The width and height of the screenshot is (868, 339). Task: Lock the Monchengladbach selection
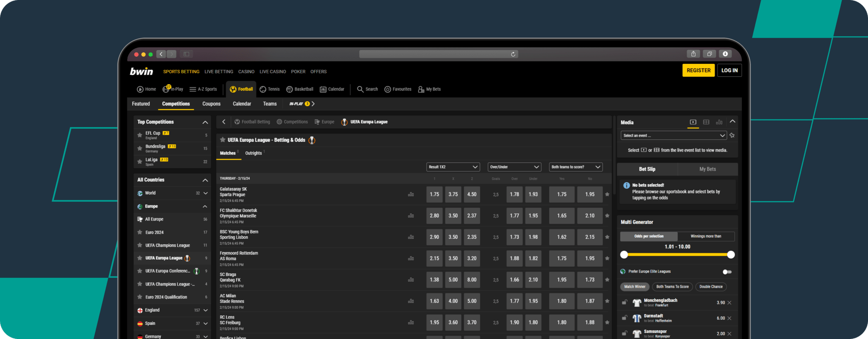pos(625,303)
